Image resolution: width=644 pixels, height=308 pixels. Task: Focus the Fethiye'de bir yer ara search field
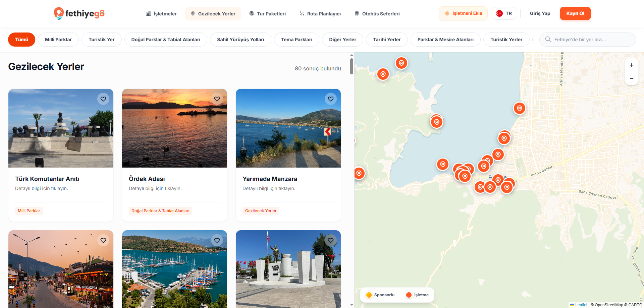(x=587, y=40)
